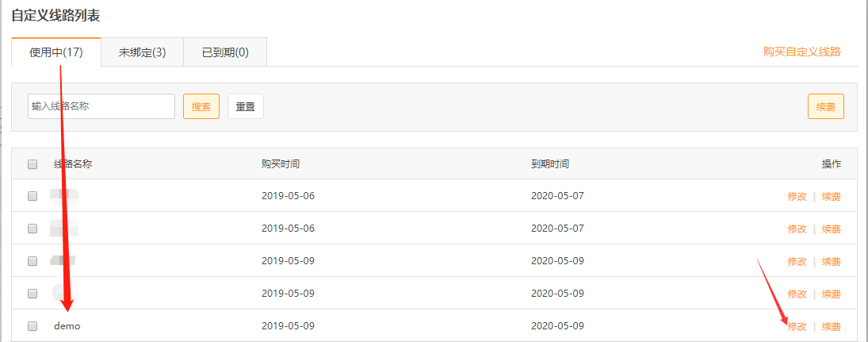The height and width of the screenshot is (342, 868).
Task: Tick the third row's checkbox
Action: (x=33, y=261)
